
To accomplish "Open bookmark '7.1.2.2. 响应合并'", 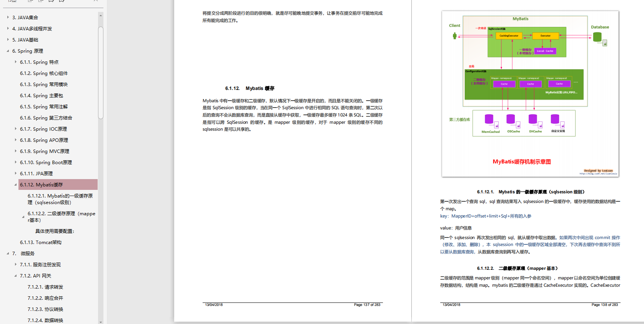I will 45,298.
